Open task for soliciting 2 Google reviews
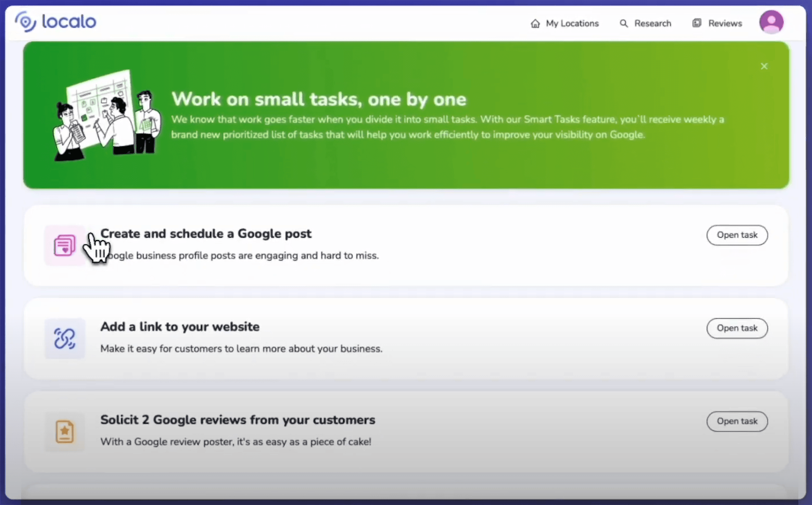Image resolution: width=812 pixels, height=505 pixels. pyautogui.click(x=737, y=421)
